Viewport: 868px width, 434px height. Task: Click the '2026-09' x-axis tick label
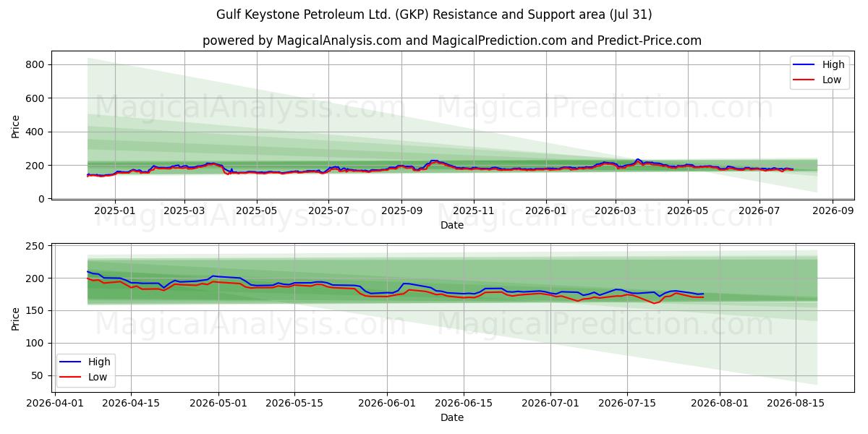click(x=833, y=211)
